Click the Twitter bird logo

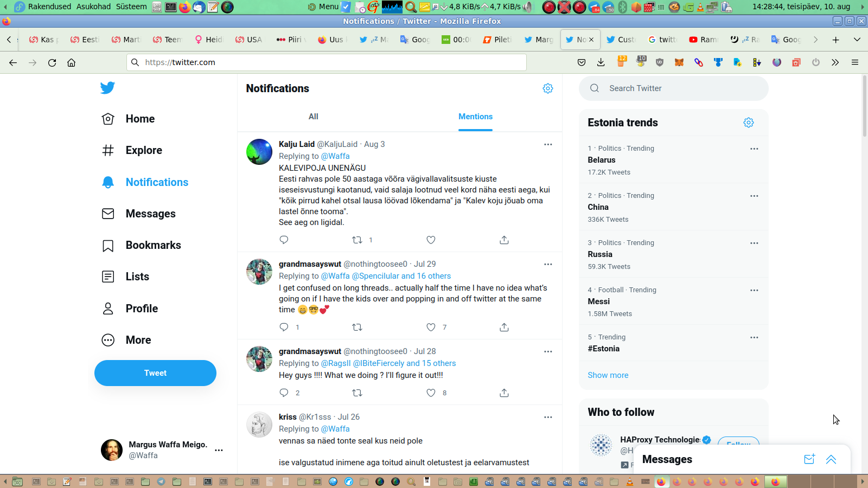coord(107,88)
